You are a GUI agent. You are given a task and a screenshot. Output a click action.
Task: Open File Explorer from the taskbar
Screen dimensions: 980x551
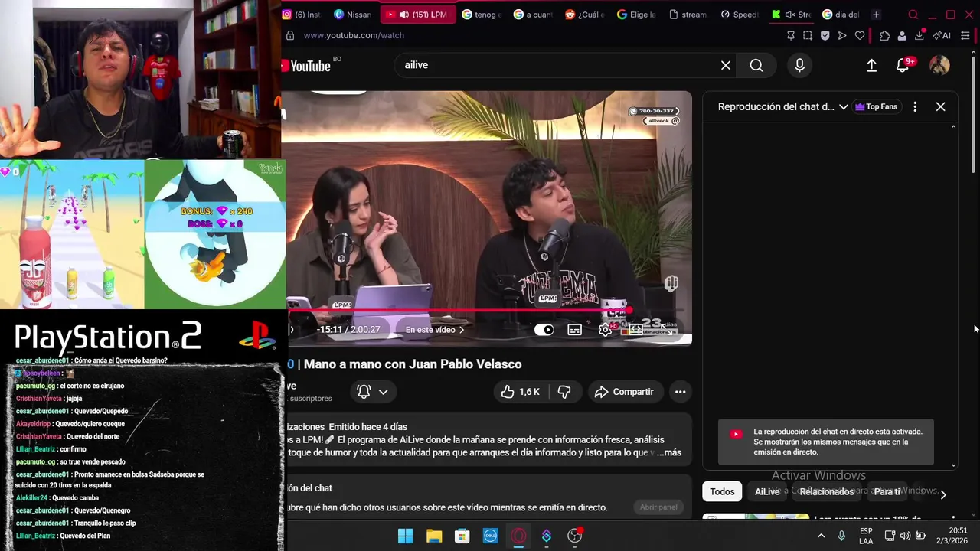click(x=434, y=536)
